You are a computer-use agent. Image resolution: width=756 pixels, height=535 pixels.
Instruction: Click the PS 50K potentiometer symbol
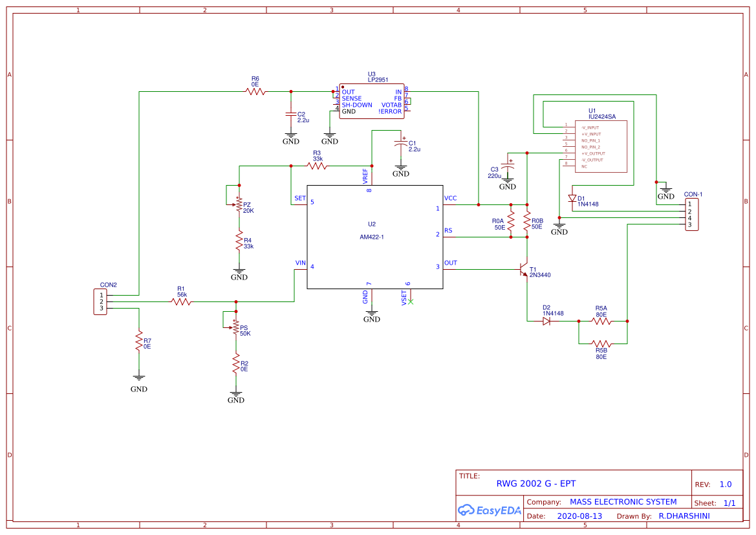232,327
